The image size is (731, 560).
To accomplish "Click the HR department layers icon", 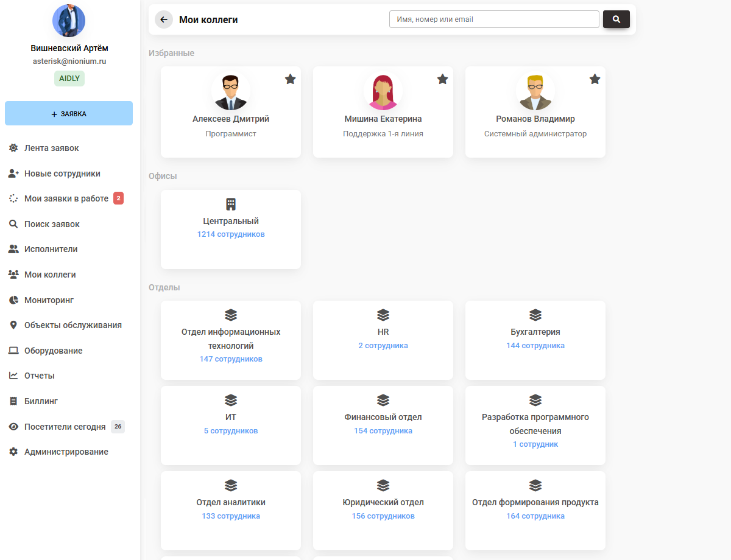I will 383,315.
